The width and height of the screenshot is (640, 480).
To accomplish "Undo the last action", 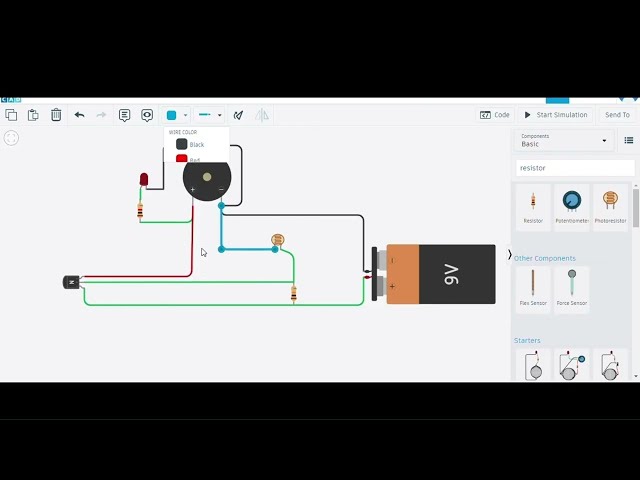I will [x=79, y=115].
